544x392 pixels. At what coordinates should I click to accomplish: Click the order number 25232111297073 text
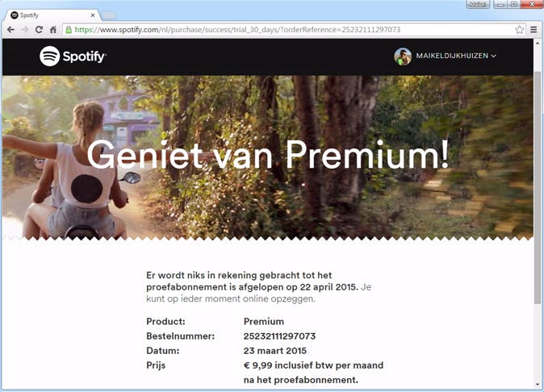click(279, 336)
